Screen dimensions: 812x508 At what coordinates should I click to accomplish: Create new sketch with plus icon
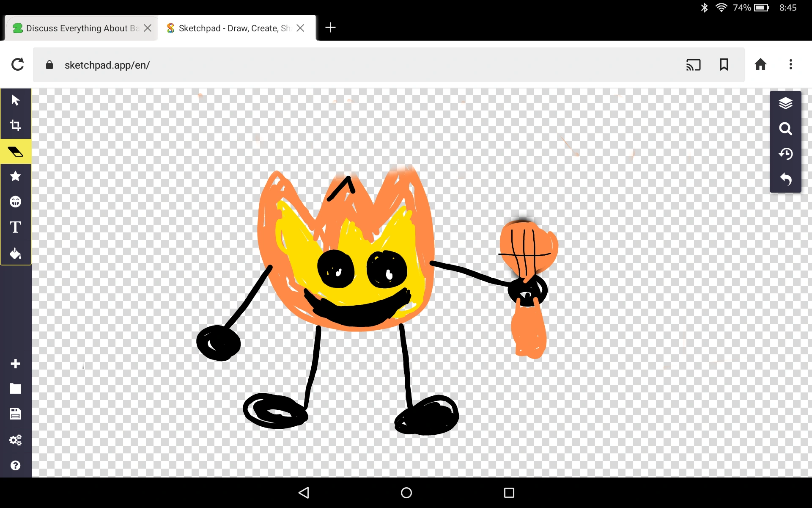pyautogui.click(x=16, y=364)
